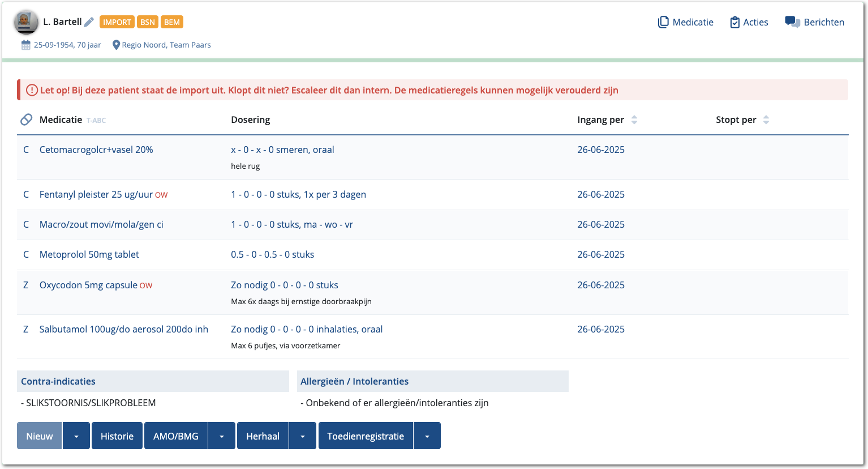This screenshot has width=868, height=469.
Task: Click the warning icon in the red alert banner
Action: pos(32,90)
